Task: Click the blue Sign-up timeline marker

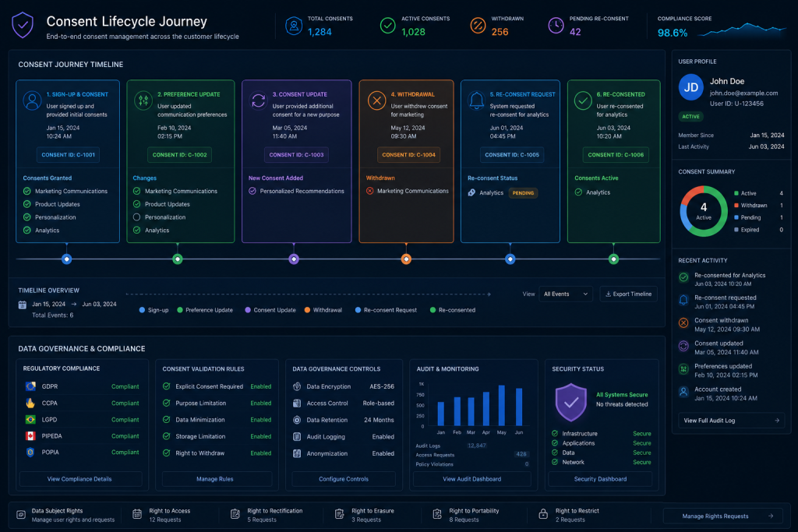Action: (67, 259)
